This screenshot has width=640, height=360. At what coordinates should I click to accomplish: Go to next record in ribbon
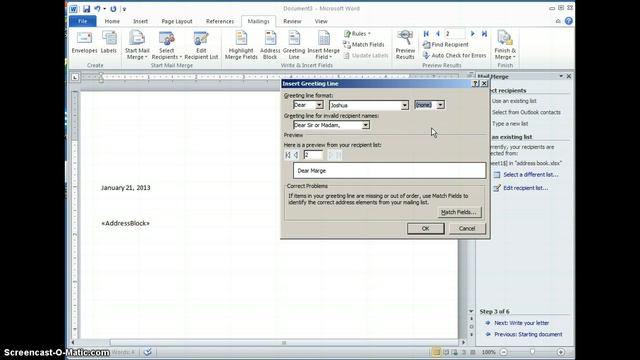point(473,33)
